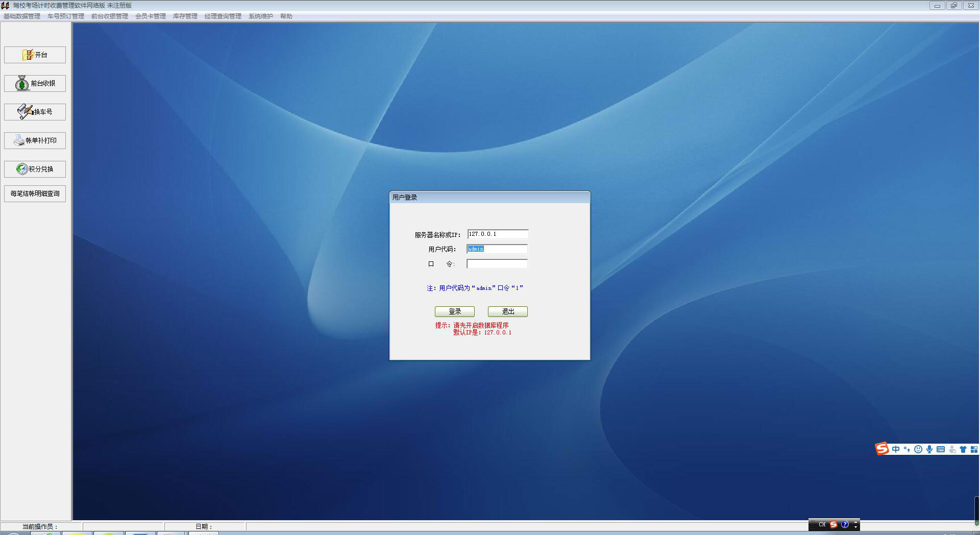
Task: Open Sogou skin shirt icon
Action: (963, 449)
